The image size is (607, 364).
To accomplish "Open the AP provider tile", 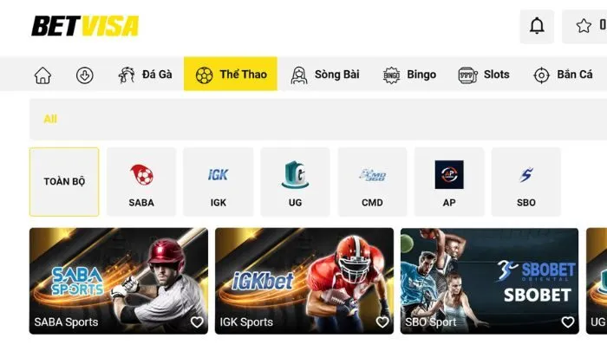I will tap(449, 181).
